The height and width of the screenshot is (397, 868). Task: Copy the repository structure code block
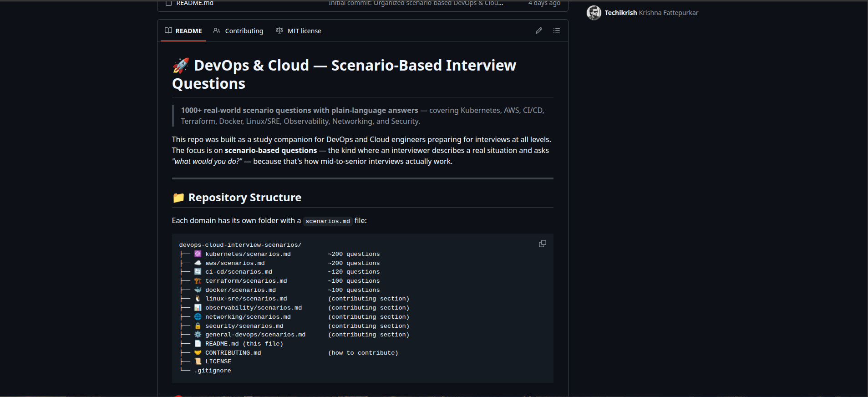(543, 244)
